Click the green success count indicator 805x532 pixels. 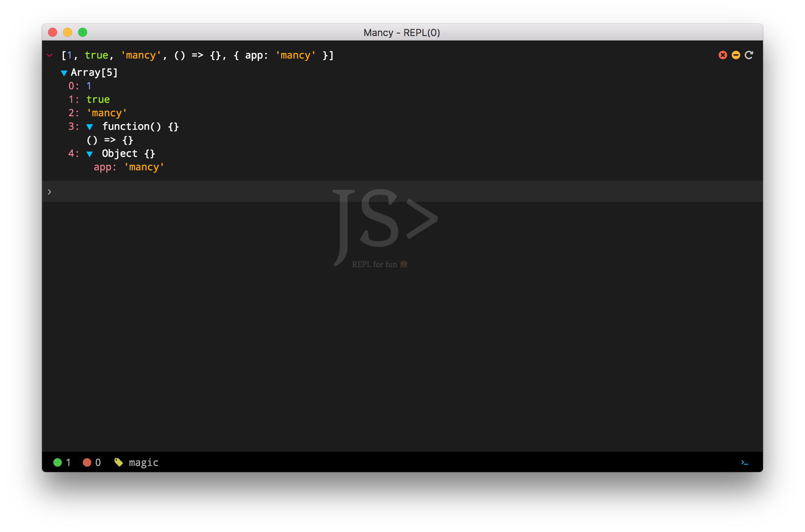[x=58, y=462]
